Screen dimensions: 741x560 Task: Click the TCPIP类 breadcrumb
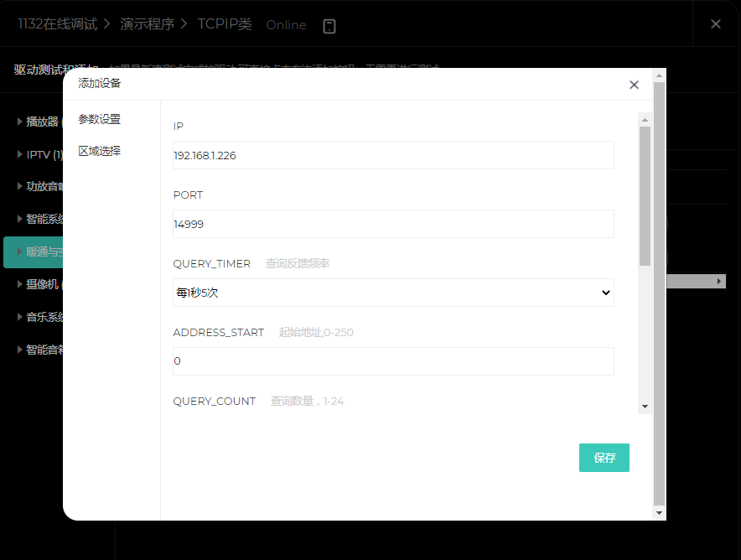click(225, 24)
